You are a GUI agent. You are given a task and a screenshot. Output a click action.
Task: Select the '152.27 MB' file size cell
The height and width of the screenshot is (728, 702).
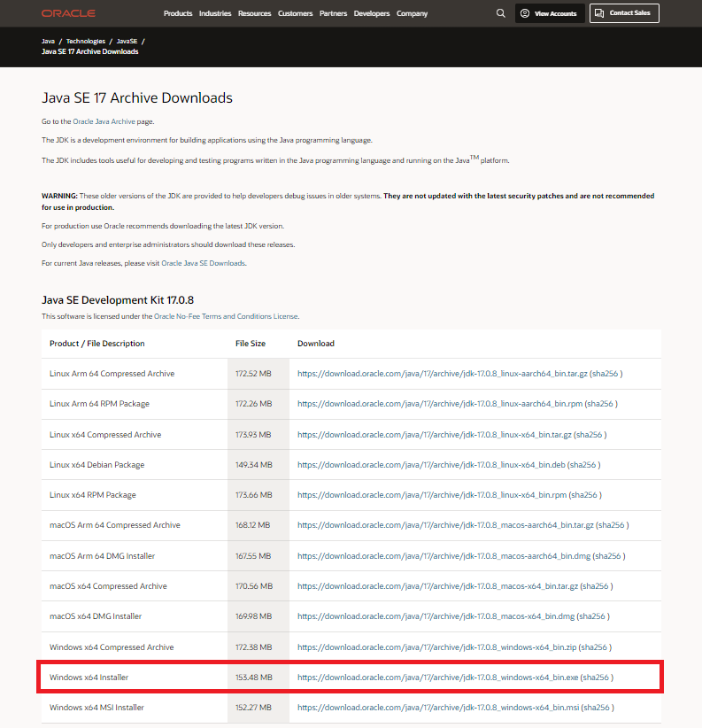click(x=258, y=708)
